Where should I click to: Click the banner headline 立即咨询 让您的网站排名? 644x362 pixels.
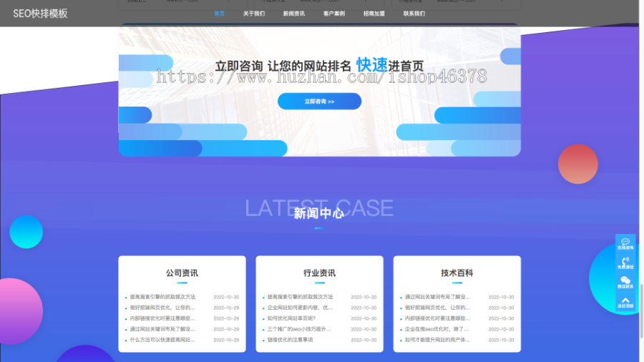[x=283, y=66]
